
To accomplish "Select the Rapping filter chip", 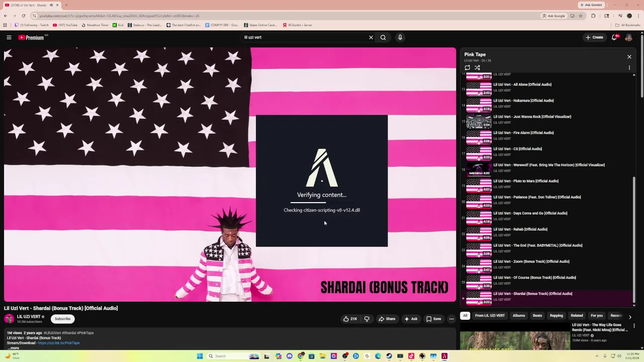I will point(556,316).
